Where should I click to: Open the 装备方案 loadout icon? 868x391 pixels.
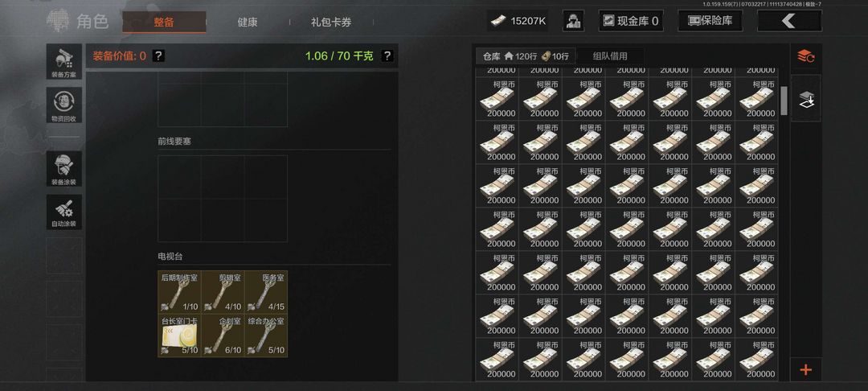(64, 62)
